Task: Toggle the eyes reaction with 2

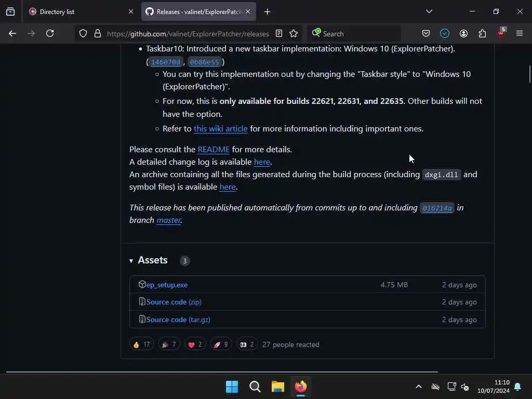Action: [x=247, y=344]
